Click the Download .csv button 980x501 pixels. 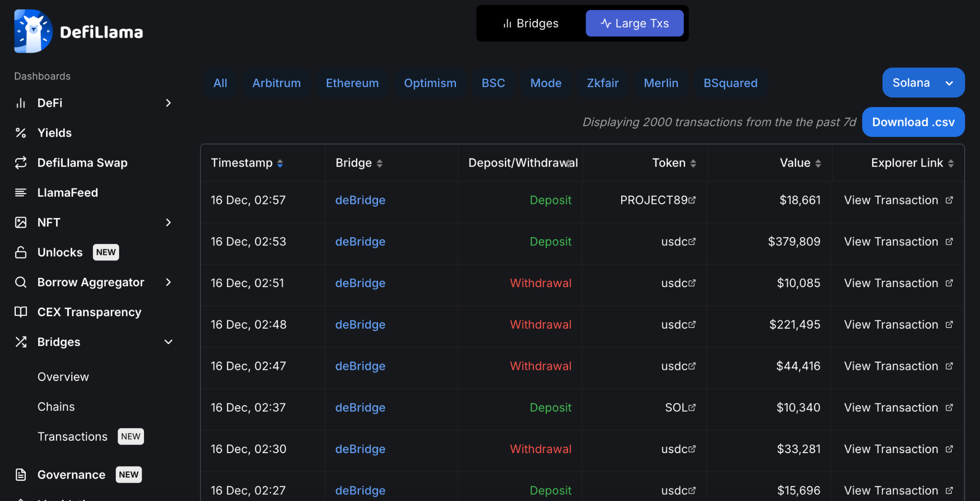click(913, 122)
